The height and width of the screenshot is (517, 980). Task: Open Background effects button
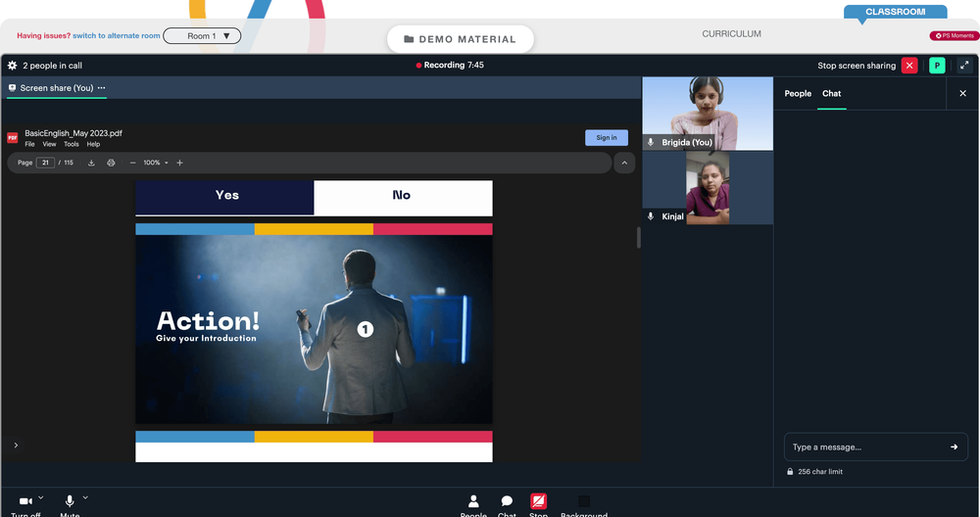[x=584, y=506]
